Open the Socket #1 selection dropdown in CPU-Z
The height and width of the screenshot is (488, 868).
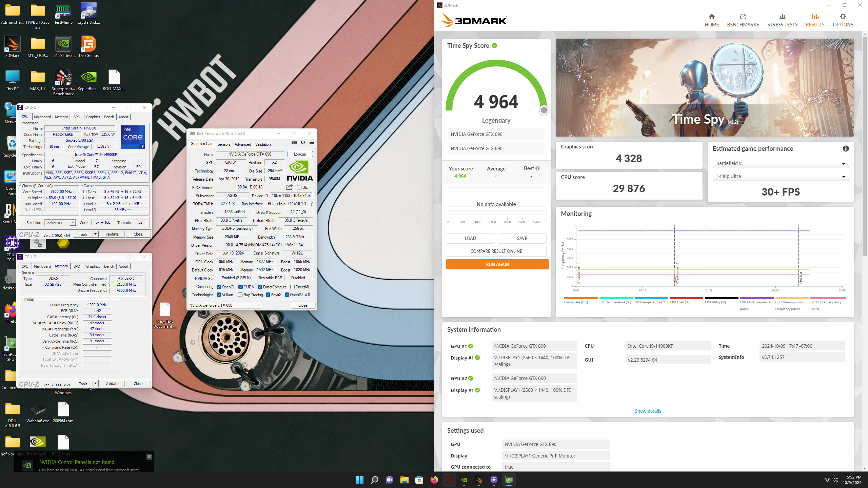tap(60, 223)
